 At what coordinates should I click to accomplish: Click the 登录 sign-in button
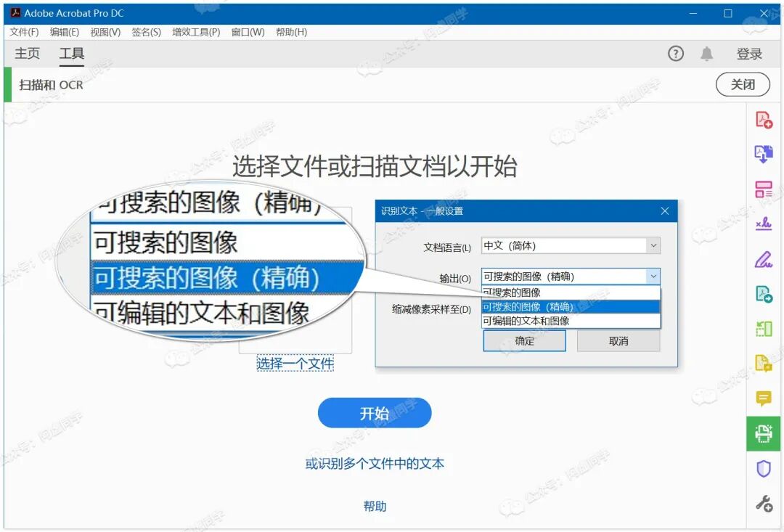[x=749, y=54]
